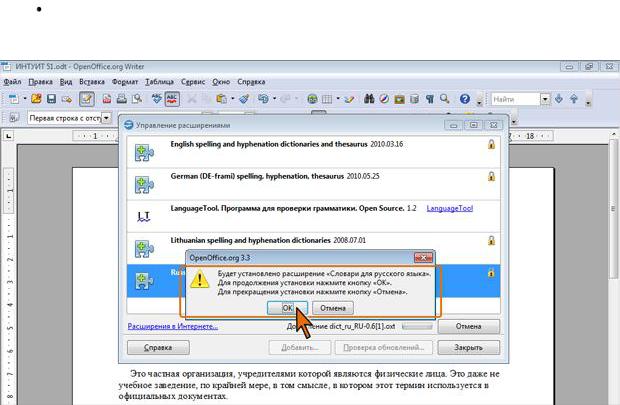Open the Table size dropdown arrow
This screenshot has height=405, width=620.
coord(338,99)
